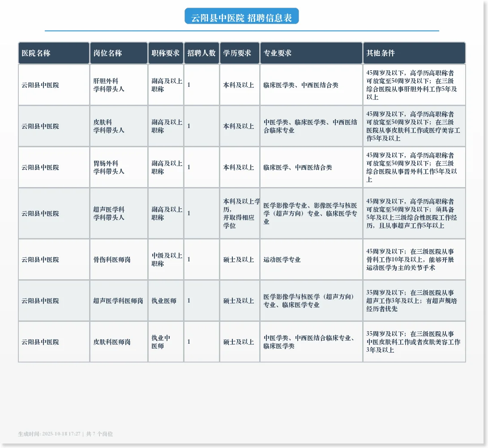The width and height of the screenshot is (488, 448).
Task: Click 副高及以上 职称 in 胃肠外科 row
Action: (166, 167)
